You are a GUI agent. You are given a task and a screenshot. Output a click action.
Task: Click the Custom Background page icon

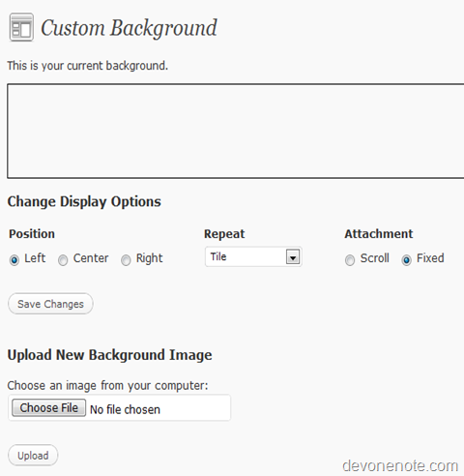tap(21, 27)
